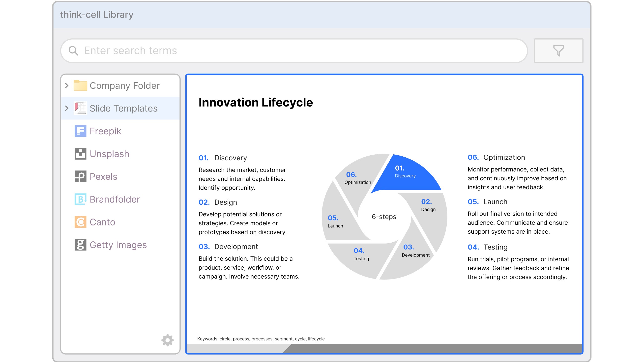Select the Slide Templates tree item

pyautogui.click(x=123, y=109)
